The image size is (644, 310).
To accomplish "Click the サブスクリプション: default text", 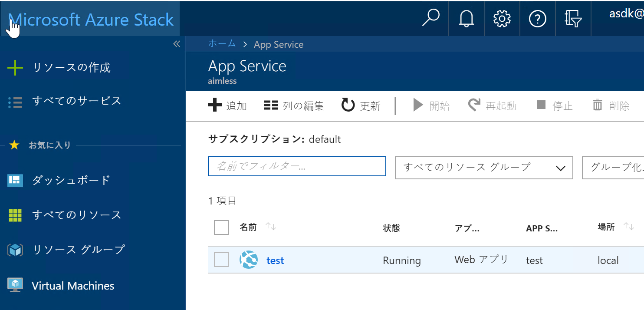I will tap(275, 139).
